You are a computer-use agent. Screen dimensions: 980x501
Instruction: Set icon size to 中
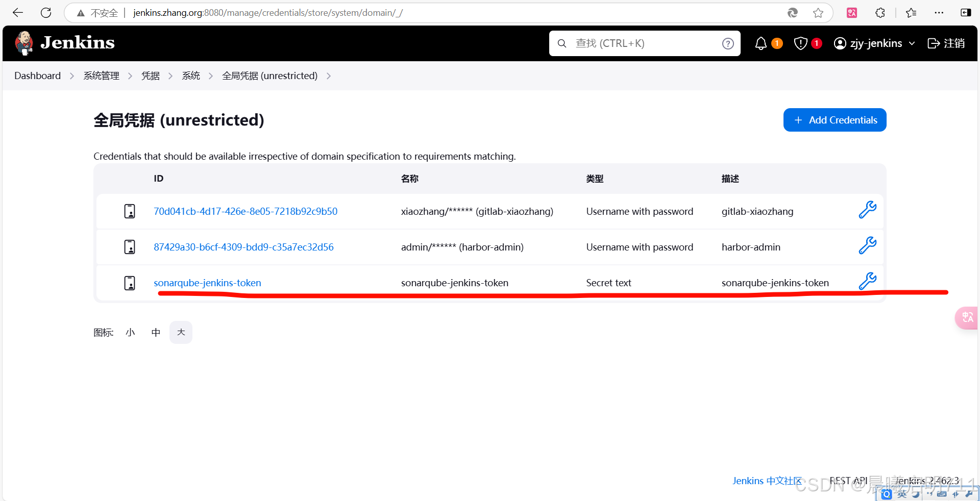point(156,333)
